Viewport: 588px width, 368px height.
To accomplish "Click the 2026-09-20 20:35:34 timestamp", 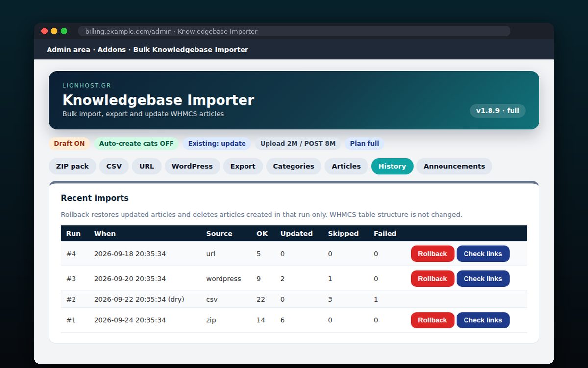I will point(130,279).
